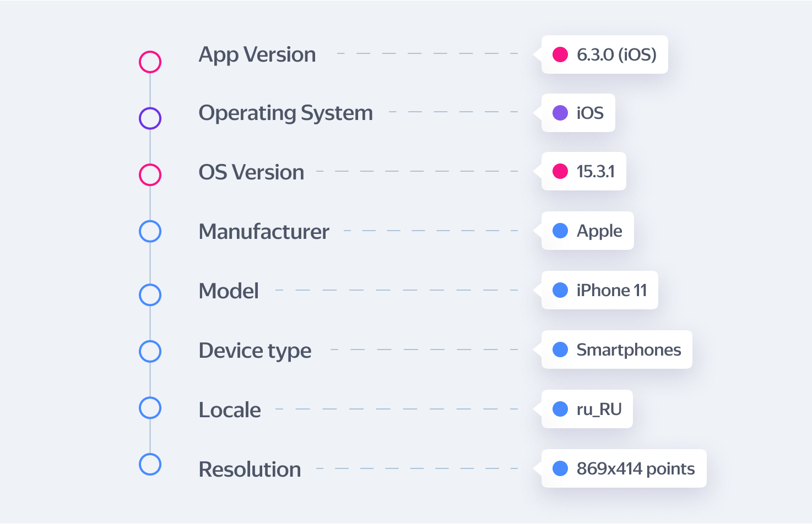Select the 869x414 points tag
This screenshot has height=524, width=812.
point(624,468)
